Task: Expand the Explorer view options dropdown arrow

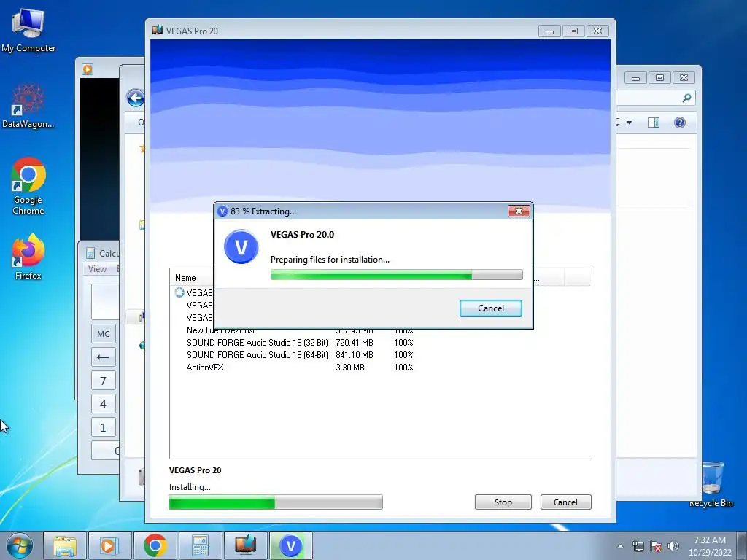Action: click(629, 122)
